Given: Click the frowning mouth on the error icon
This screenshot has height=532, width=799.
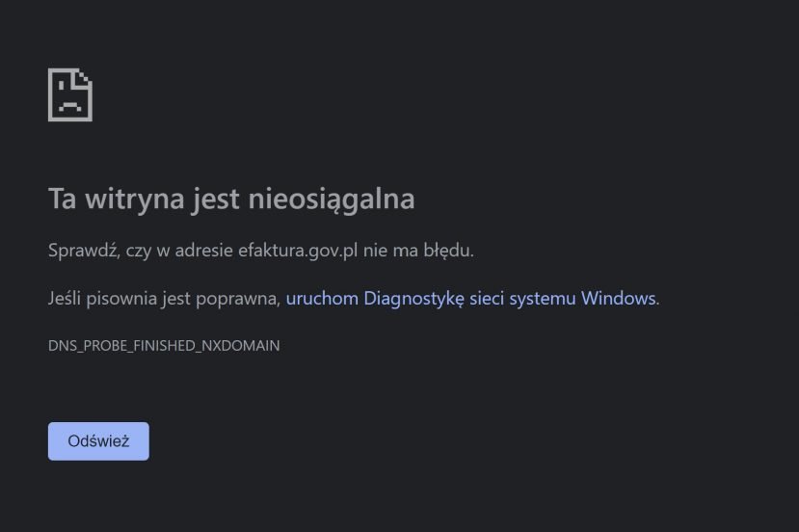Looking at the screenshot, I should click(70, 107).
